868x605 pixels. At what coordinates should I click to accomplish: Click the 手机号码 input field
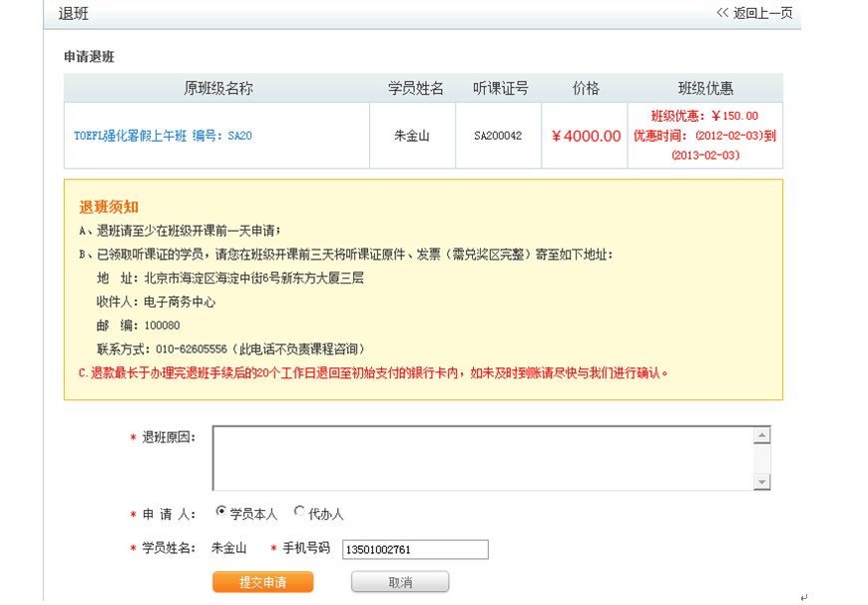[415, 549]
